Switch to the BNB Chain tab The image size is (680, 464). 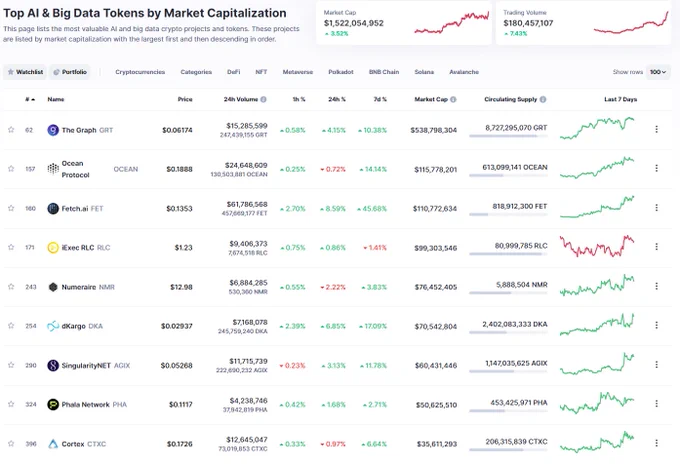pyautogui.click(x=384, y=72)
